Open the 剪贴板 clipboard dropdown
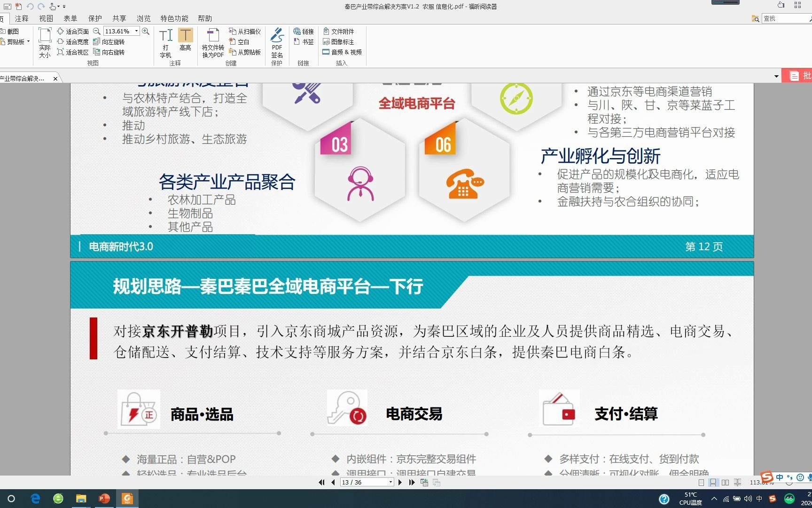Image resolution: width=812 pixels, height=508 pixels. (x=28, y=41)
